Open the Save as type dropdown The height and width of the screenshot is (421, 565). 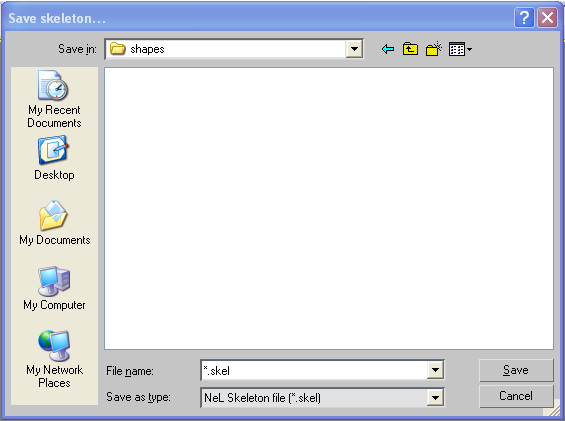pyautogui.click(x=435, y=398)
